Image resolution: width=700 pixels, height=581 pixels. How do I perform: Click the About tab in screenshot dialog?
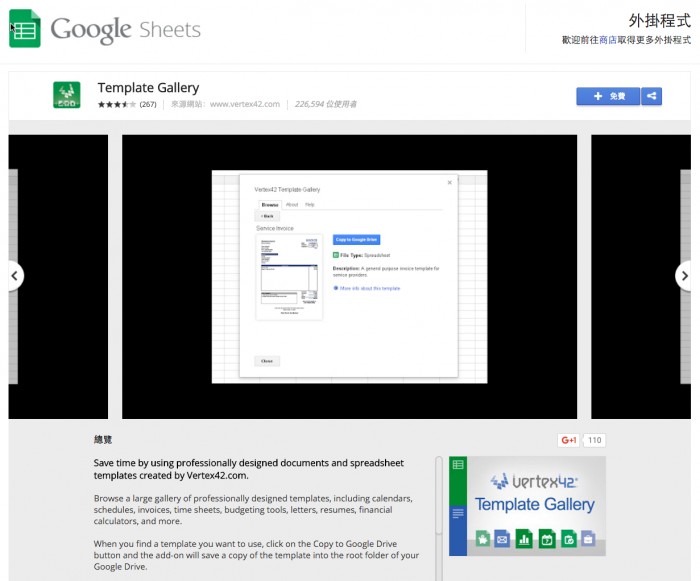292,205
